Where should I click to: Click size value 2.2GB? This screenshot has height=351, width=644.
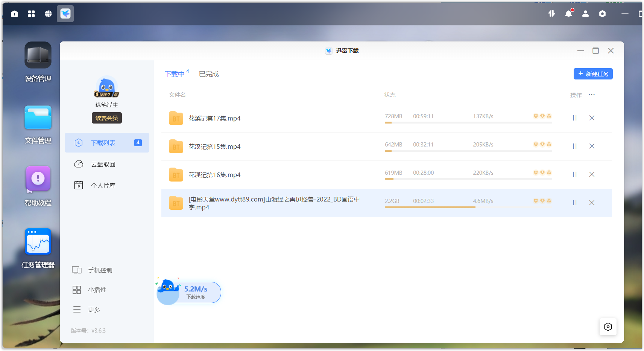392,201
